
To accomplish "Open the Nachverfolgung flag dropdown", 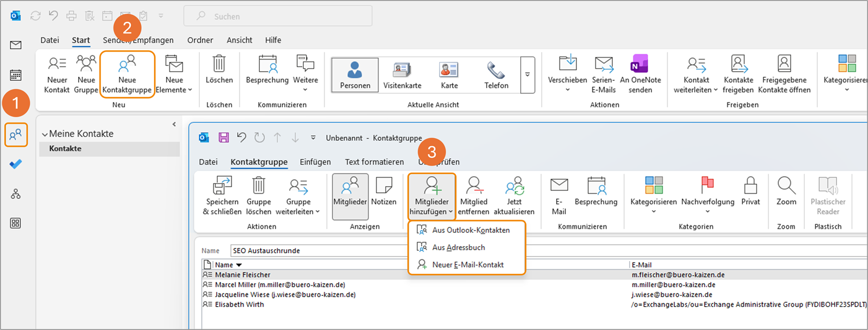I will tap(708, 196).
